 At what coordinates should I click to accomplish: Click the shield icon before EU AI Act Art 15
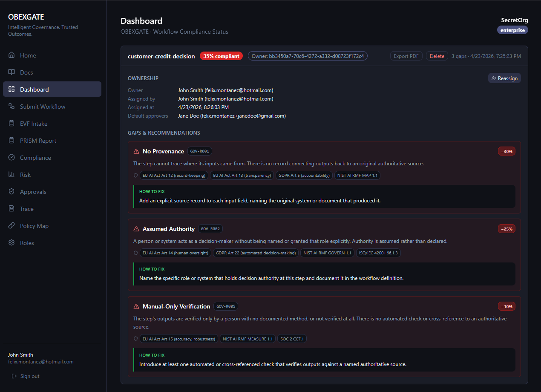[x=135, y=339]
